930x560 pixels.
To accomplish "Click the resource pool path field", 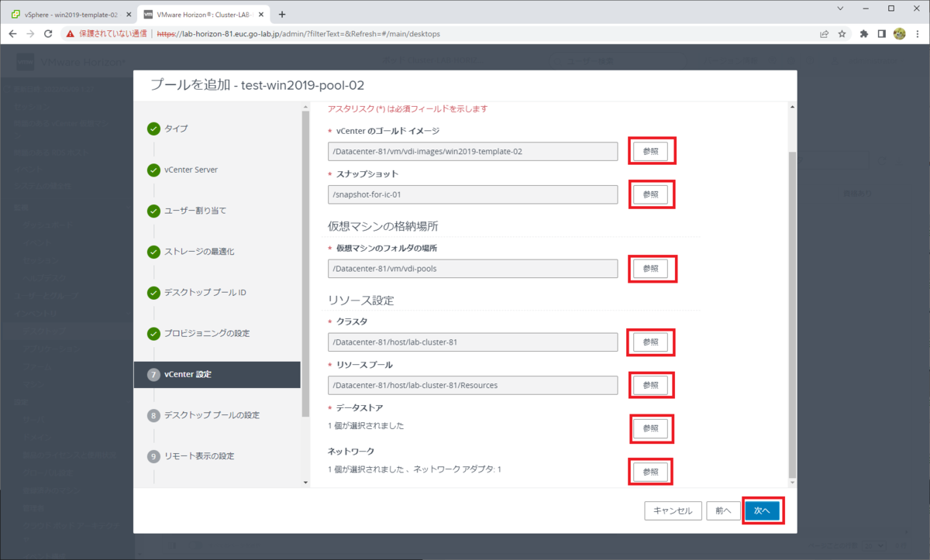I will coord(473,385).
